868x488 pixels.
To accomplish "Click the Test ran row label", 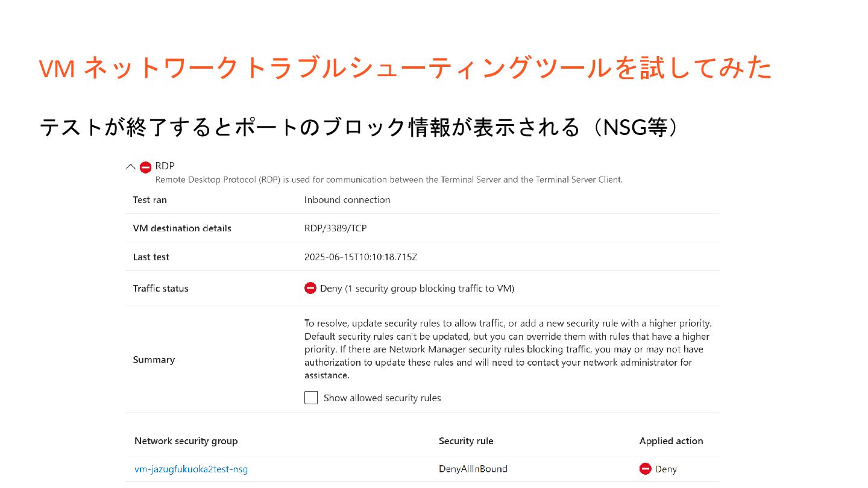I will (x=150, y=199).
